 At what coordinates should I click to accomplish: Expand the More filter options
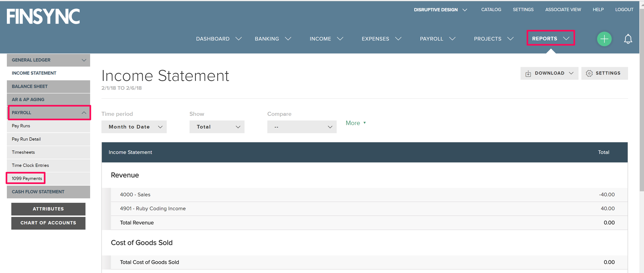(356, 123)
